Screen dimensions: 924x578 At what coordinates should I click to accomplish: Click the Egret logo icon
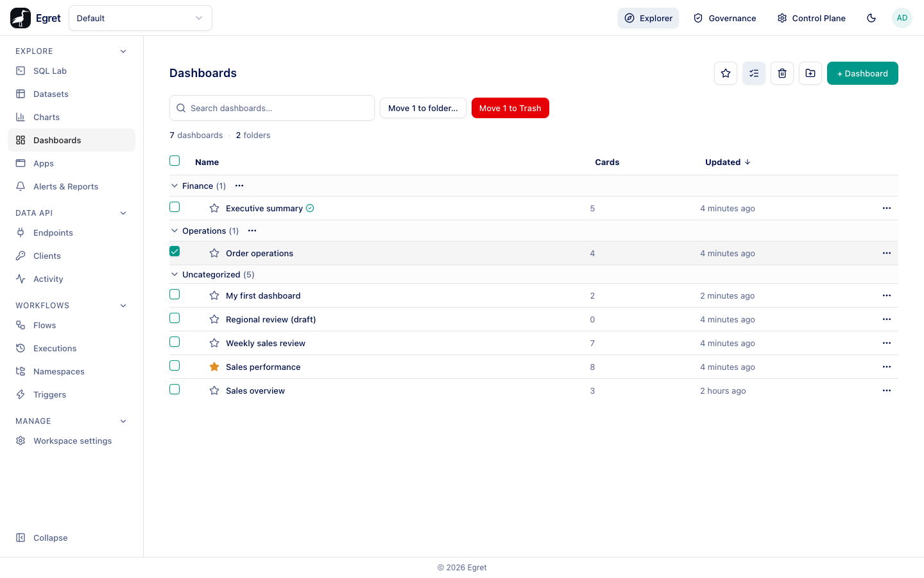(x=21, y=18)
